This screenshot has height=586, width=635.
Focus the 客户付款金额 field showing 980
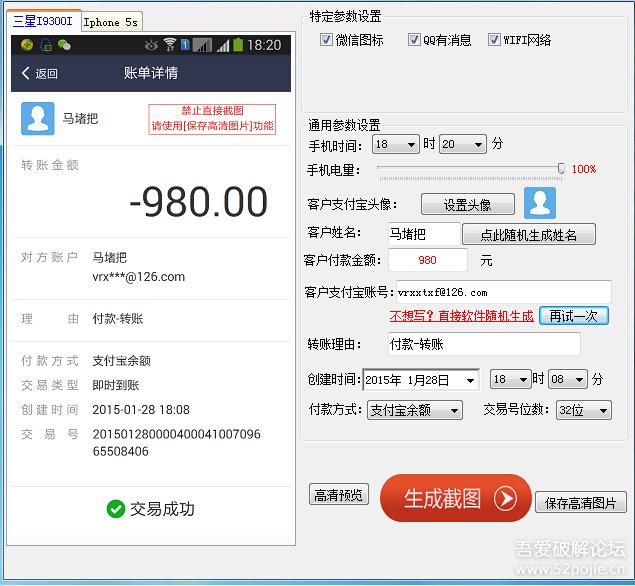point(428,260)
